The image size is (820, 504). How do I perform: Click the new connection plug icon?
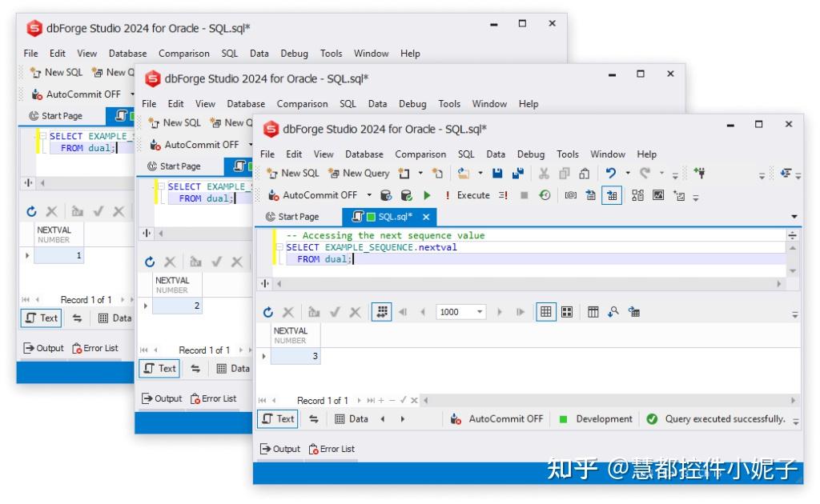tap(699, 173)
